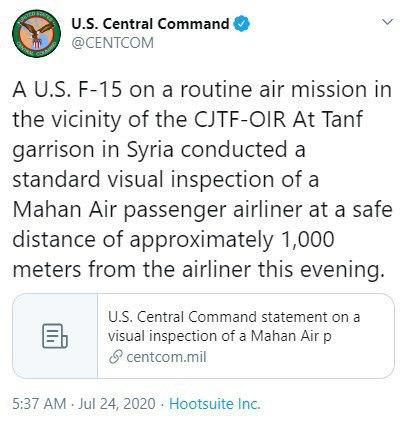Open the U.S. Central Command profile name
The height and width of the screenshot is (422, 408).
click(x=150, y=24)
